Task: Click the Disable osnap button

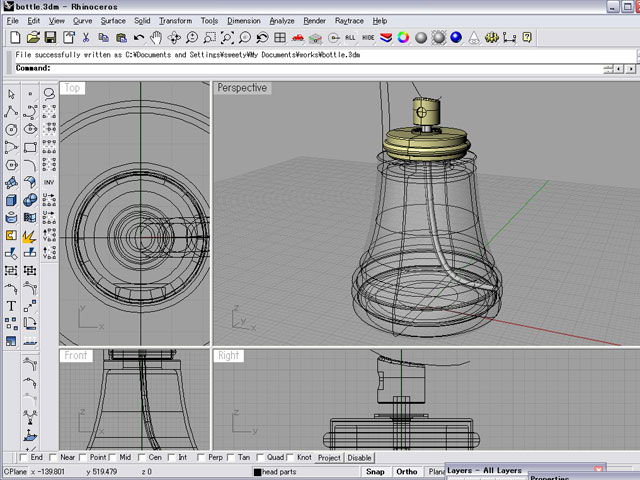Action: pos(359,458)
